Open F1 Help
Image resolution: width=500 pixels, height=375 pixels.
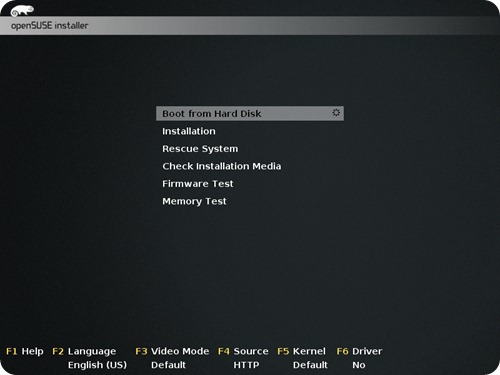pyautogui.click(x=25, y=351)
